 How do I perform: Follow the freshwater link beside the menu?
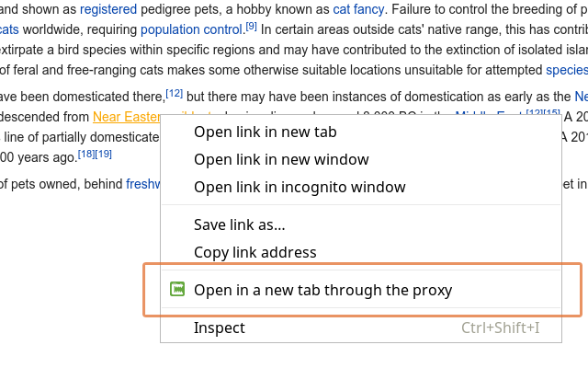(143, 184)
